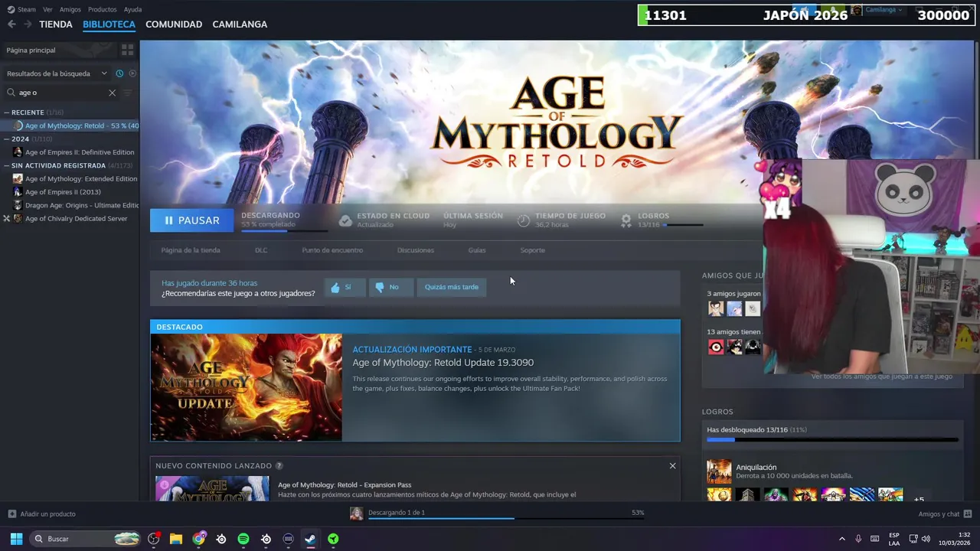The width and height of the screenshot is (980, 551).
Task: Open the Windows Start menu
Action: click(16, 539)
